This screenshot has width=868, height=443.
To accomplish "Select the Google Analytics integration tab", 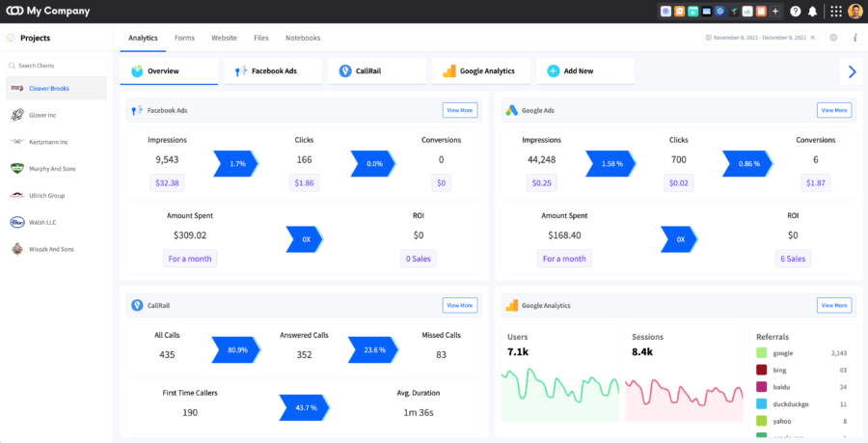I will tap(481, 70).
